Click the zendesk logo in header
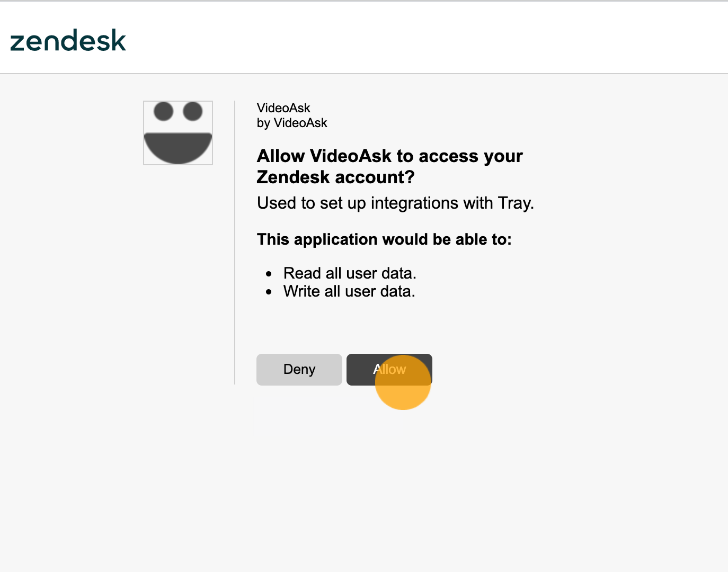This screenshot has width=728, height=572. coord(68,40)
